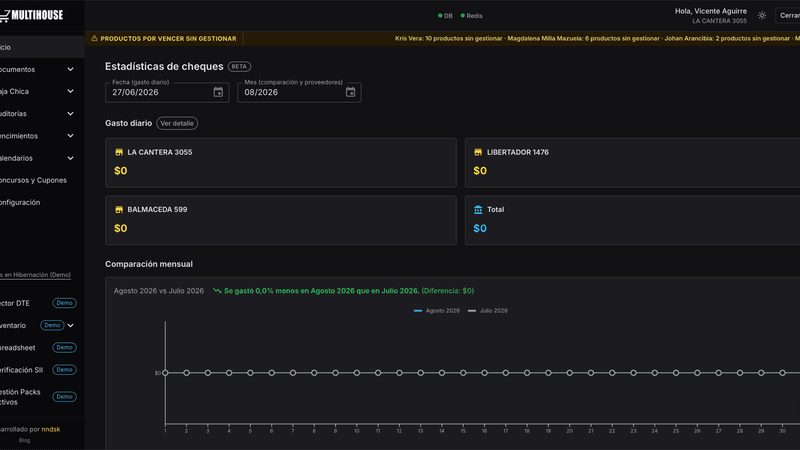Click bank icon next to Total
The height and width of the screenshot is (450, 800).
(478, 210)
